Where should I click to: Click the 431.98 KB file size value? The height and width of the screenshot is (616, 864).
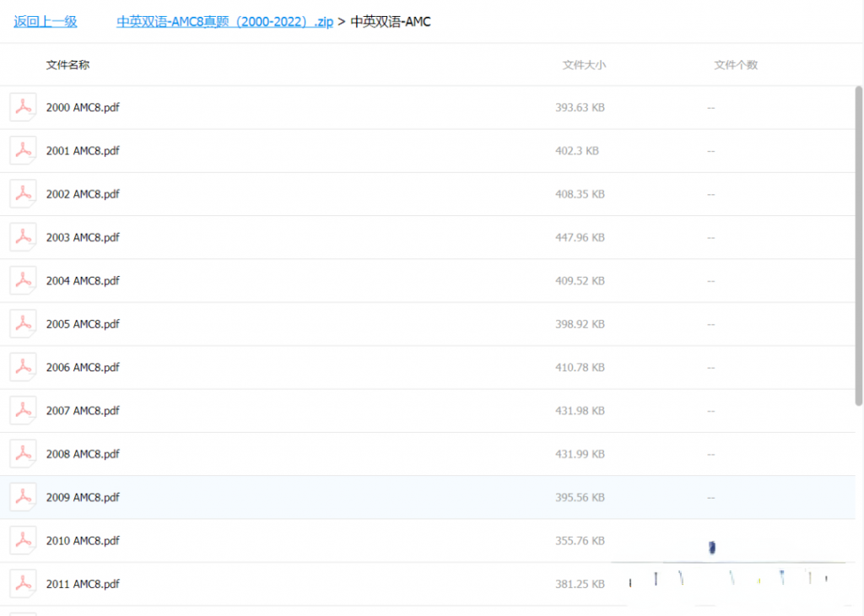580,411
